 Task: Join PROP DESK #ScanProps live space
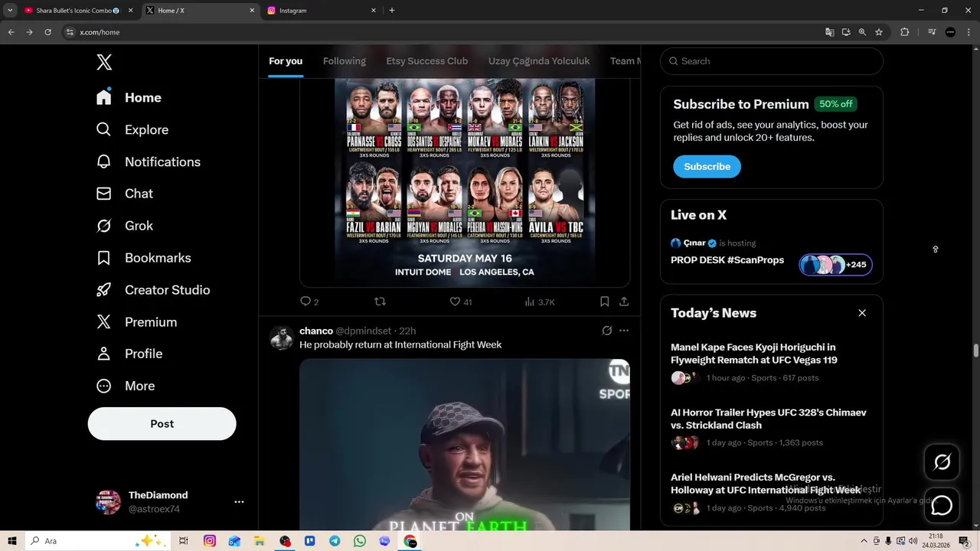[727, 260]
